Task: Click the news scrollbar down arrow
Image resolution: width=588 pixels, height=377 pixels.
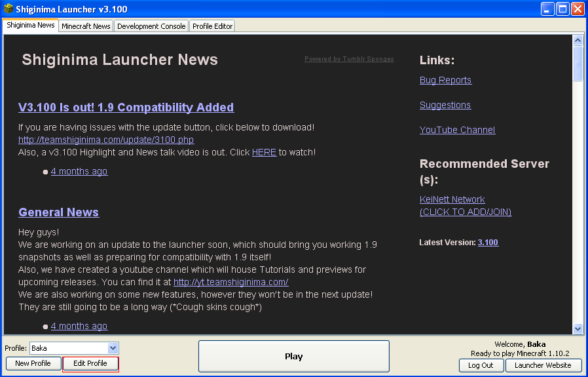Action: pos(578,329)
